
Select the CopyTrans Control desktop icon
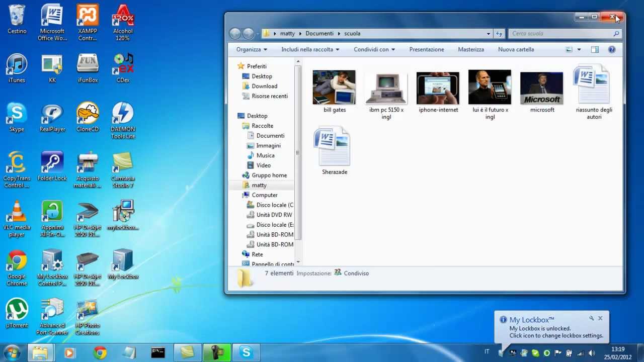tap(17, 170)
